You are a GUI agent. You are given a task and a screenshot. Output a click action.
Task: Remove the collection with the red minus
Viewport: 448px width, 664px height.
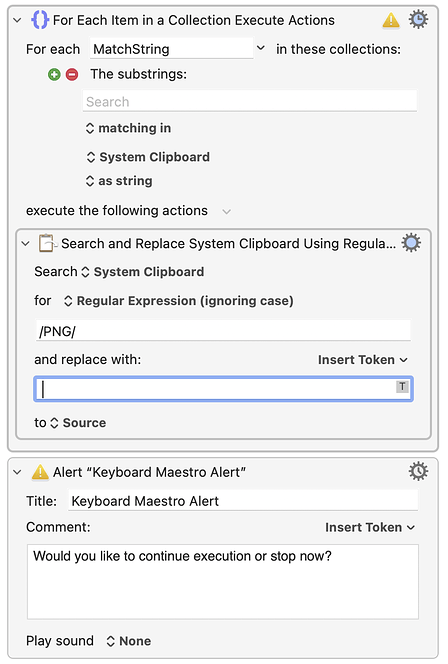[x=72, y=75]
